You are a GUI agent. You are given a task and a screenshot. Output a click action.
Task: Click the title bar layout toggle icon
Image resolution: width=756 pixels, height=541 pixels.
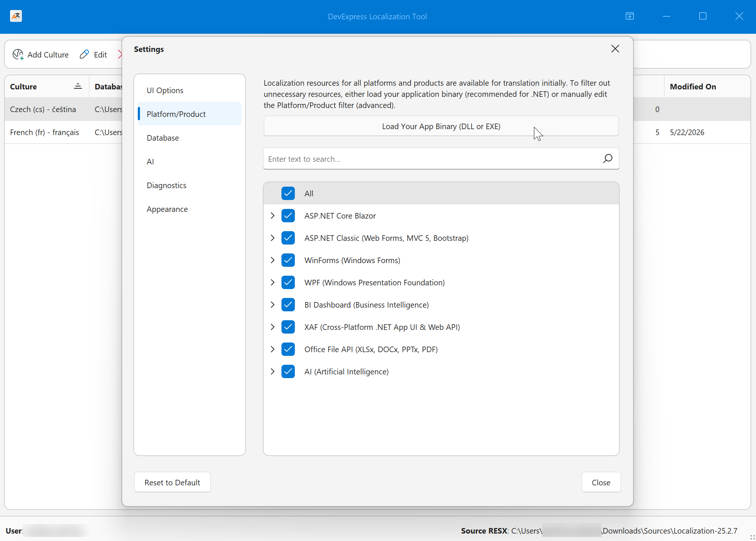(630, 16)
